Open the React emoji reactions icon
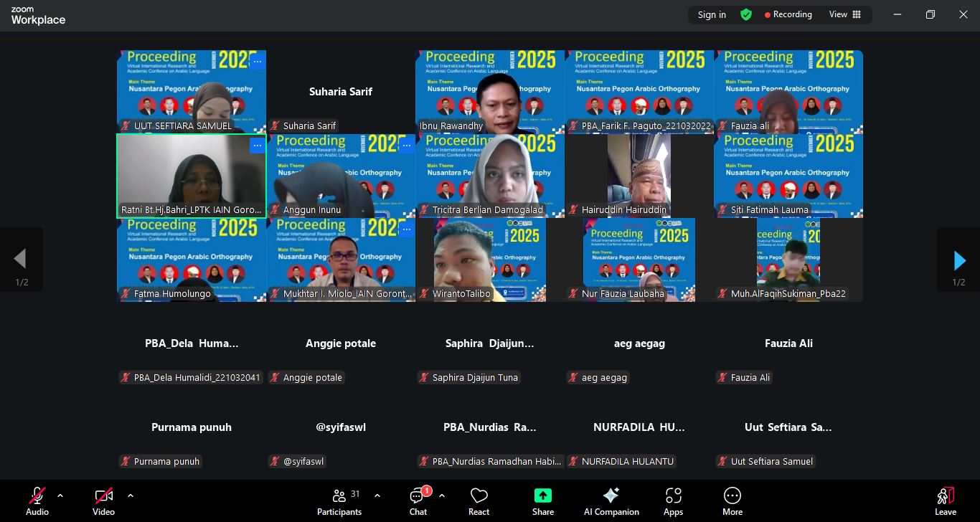The image size is (980, 522). pos(479,496)
